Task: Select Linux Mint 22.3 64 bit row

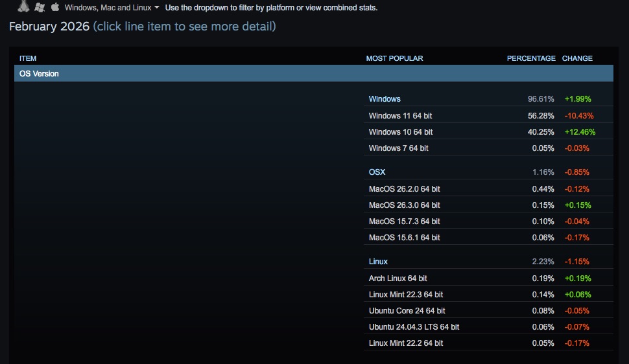Action: (x=406, y=295)
